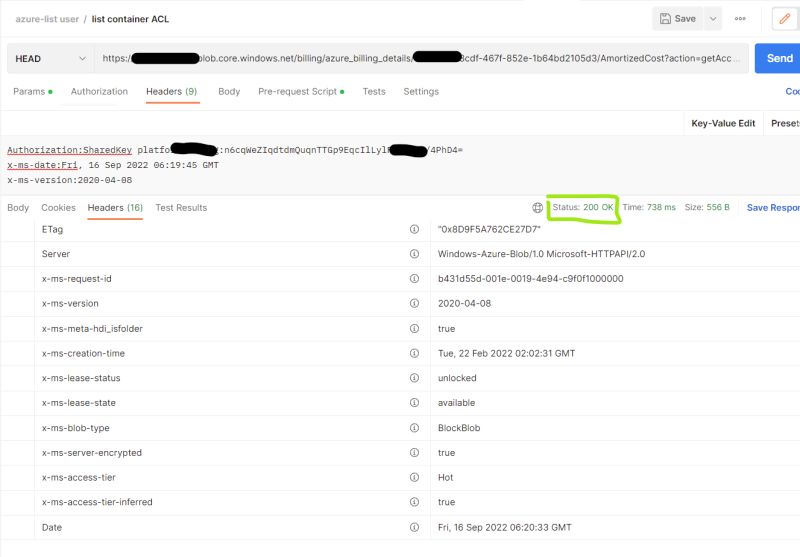
Task: Select the request-id value b431d55d-001e-0019
Action: pos(531,278)
